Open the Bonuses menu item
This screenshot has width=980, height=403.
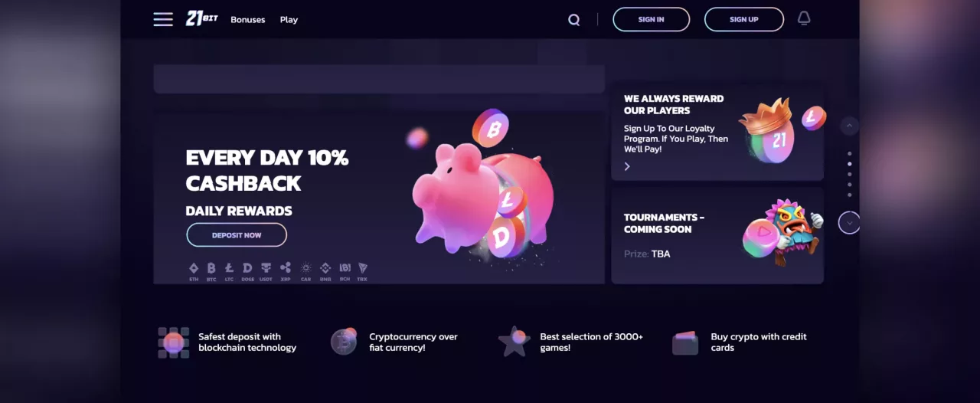tap(248, 20)
